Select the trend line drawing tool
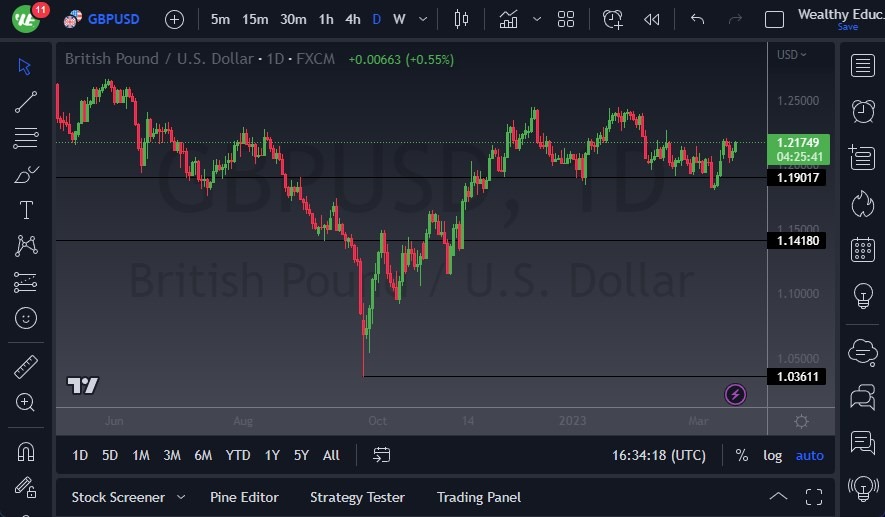The height and width of the screenshot is (517, 885). (x=26, y=101)
